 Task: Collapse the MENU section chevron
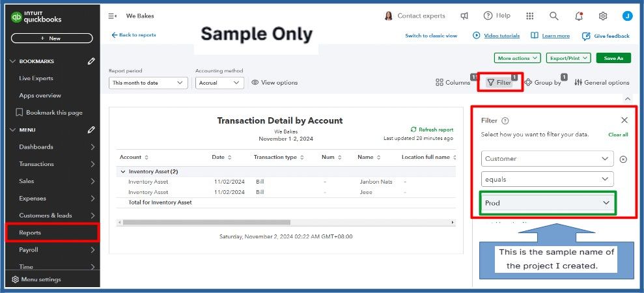tap(13, 130)
